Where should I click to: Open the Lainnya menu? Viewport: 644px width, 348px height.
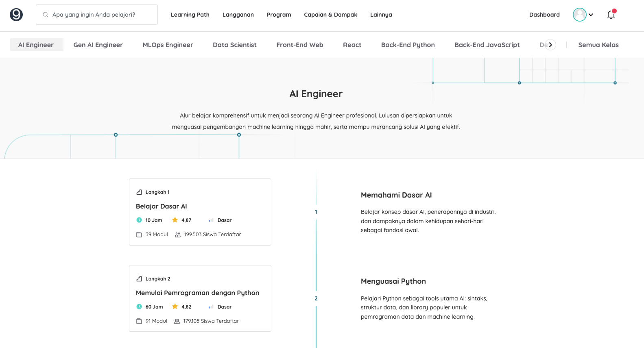(x=381, y=15)
